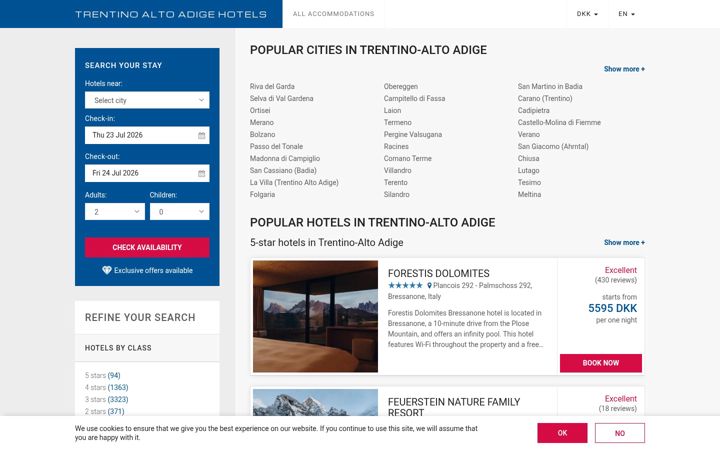720x450 pixels.
Task: Open the Children count dropdown
Action: pos(180,212)
